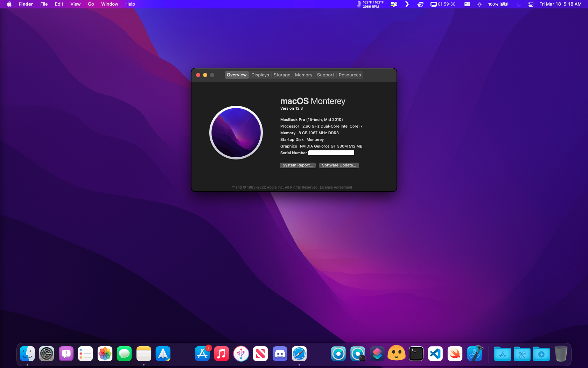Open Visual Studio Code
This screenshot has height=368, width=588.
tap(435, 354)
